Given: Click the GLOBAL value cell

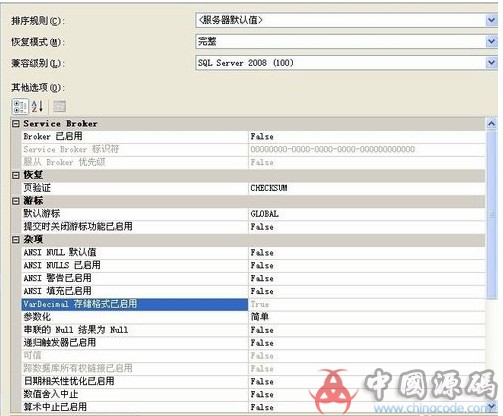Looking at the screenshot, I should 367,214.
